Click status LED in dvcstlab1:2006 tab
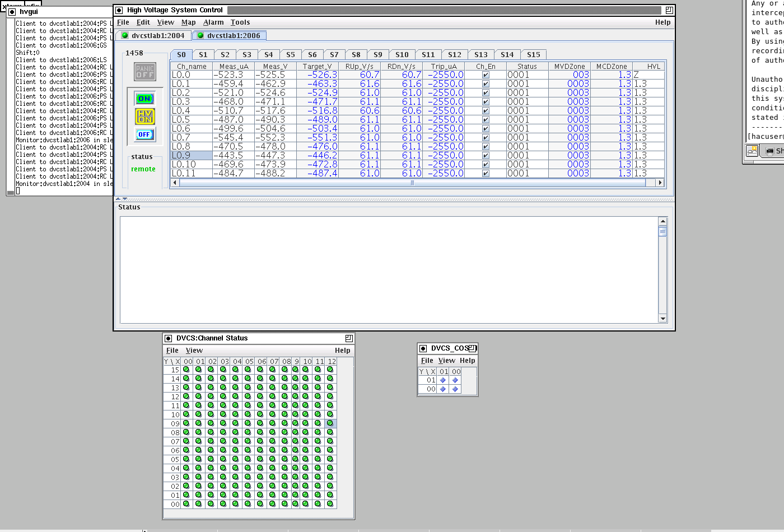 coord(200,35)
